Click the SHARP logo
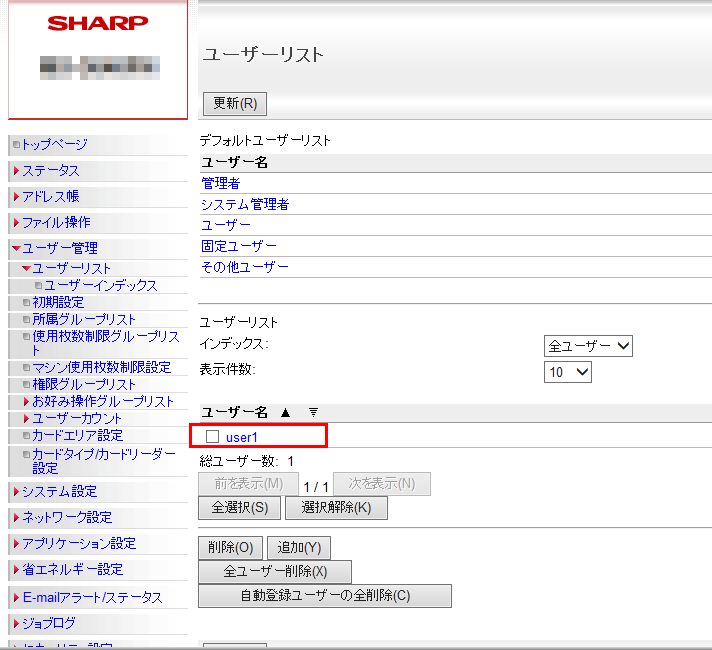The height and width of the screenshot is (650, 712). click(97, 23)
